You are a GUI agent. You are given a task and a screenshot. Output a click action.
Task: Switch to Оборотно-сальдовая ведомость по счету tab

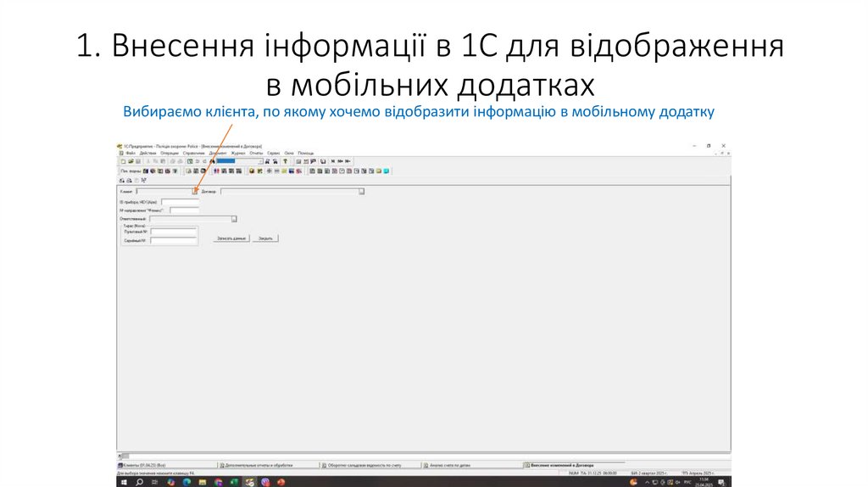[x=370, y=466]
